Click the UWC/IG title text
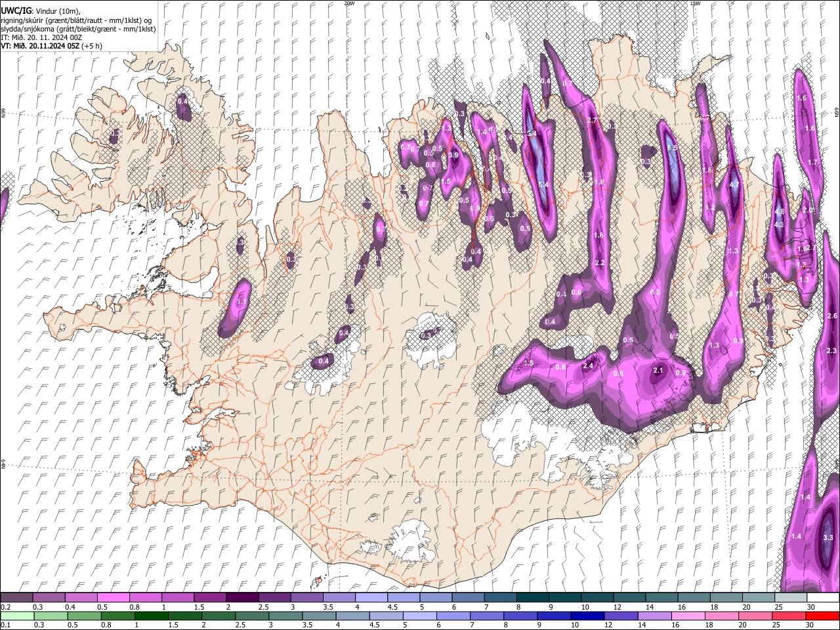The height and width of the screenshot is (630, 840). 16,10
